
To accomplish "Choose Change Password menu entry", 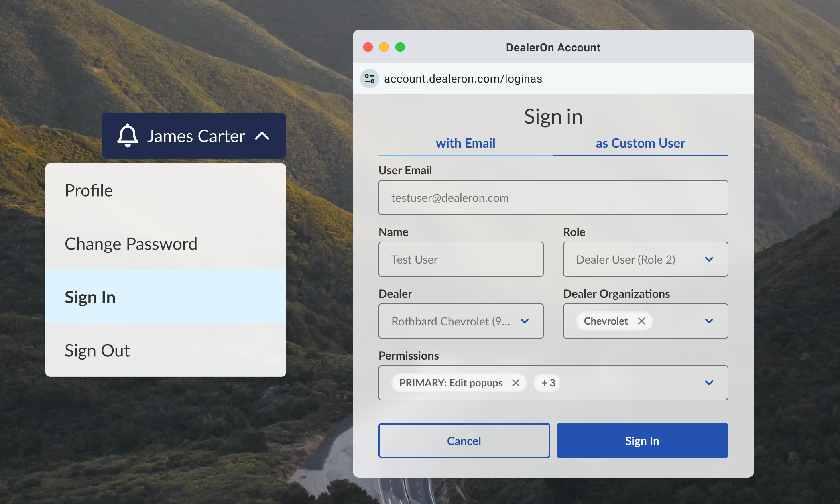I will pyautogui.click(x=166, y=244).
